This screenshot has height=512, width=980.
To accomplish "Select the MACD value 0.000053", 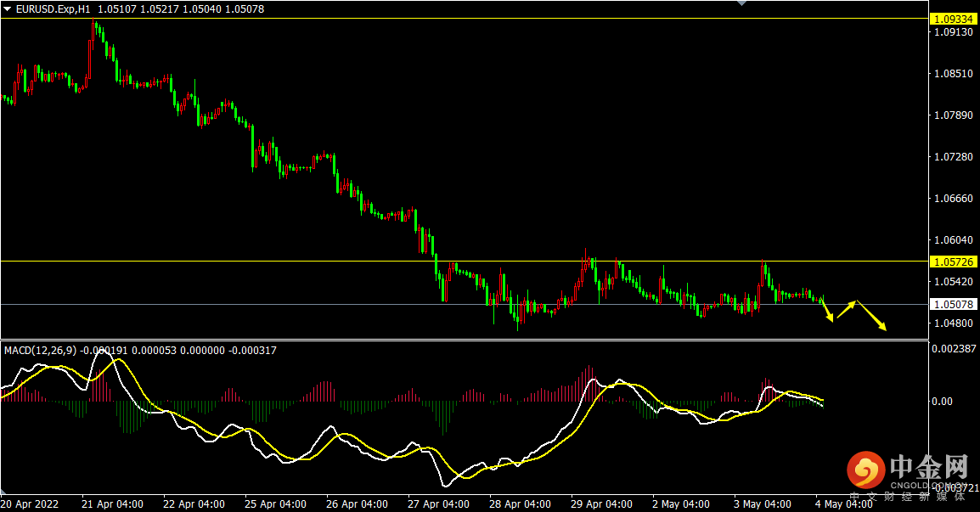I will 155,351.
